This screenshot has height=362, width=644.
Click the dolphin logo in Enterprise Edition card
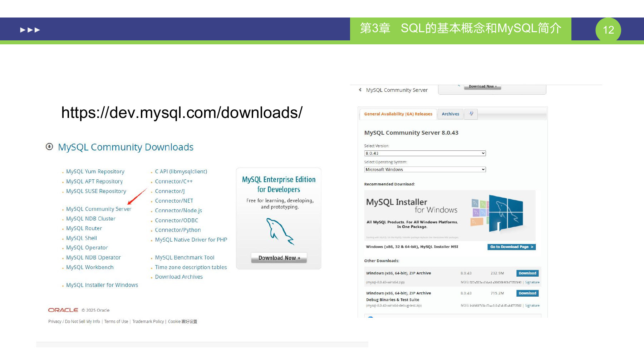coord(280,232)
